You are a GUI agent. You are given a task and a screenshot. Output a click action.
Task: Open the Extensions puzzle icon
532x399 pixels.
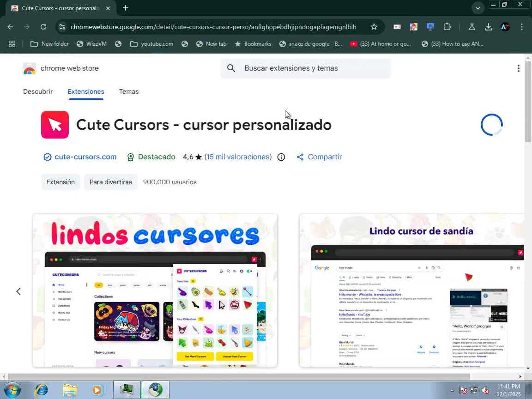447,27
